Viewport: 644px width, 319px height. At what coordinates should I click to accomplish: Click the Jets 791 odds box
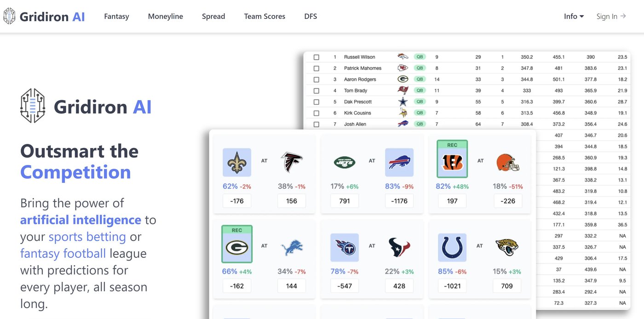click(345, 201)
